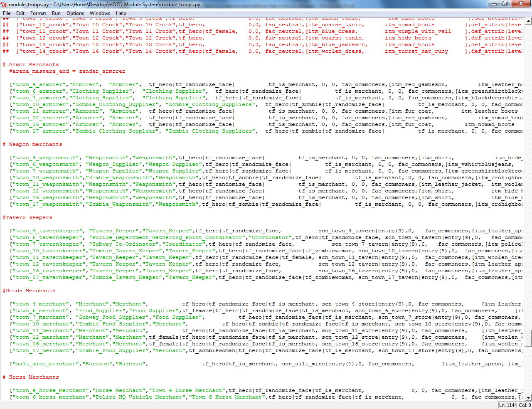Click the "Subway_Co-Ordinator" string
Image resolution: width=532 pixels, height=409 pixels.
[124, 244]
